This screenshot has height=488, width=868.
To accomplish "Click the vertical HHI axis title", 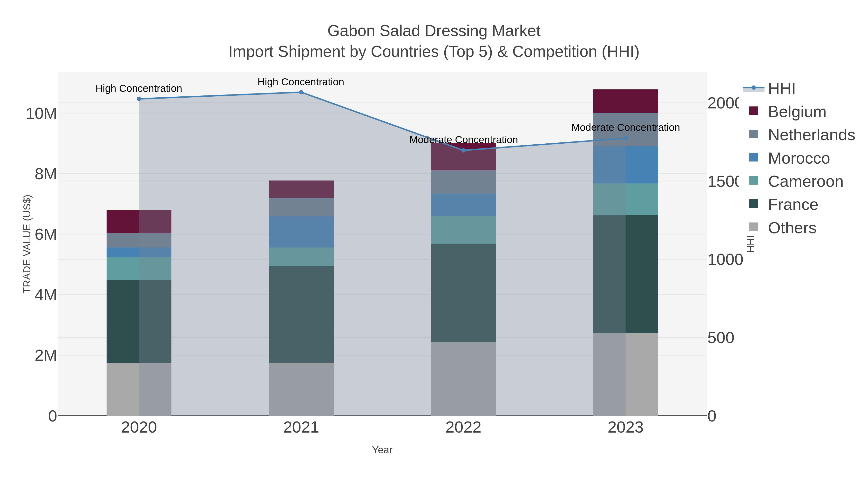I will (x=751, y=244).
